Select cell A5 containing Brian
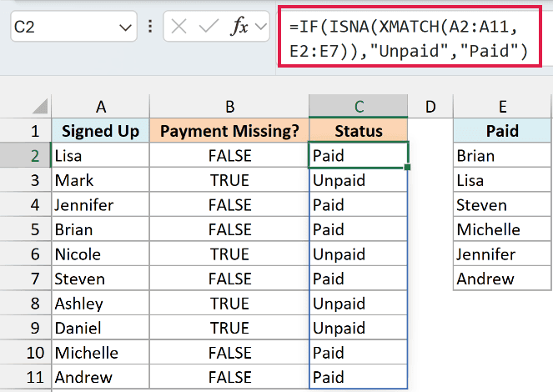Image resolution: width=553 pixels, height=392 pixels. pyautogui.click(x=101, y=229)
